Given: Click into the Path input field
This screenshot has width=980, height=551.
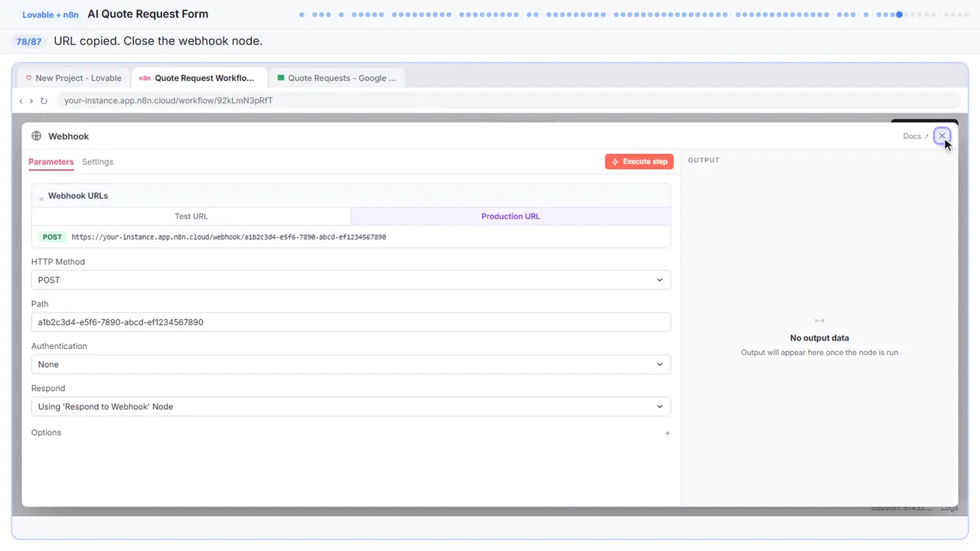Looking at the screenshot, I should tap(351, 322).
